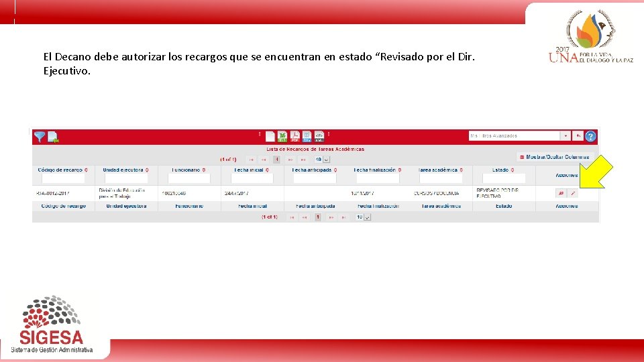The image size is (644, 362).
Task: Go to next page in the top paginator
Action: coord(290,160)
